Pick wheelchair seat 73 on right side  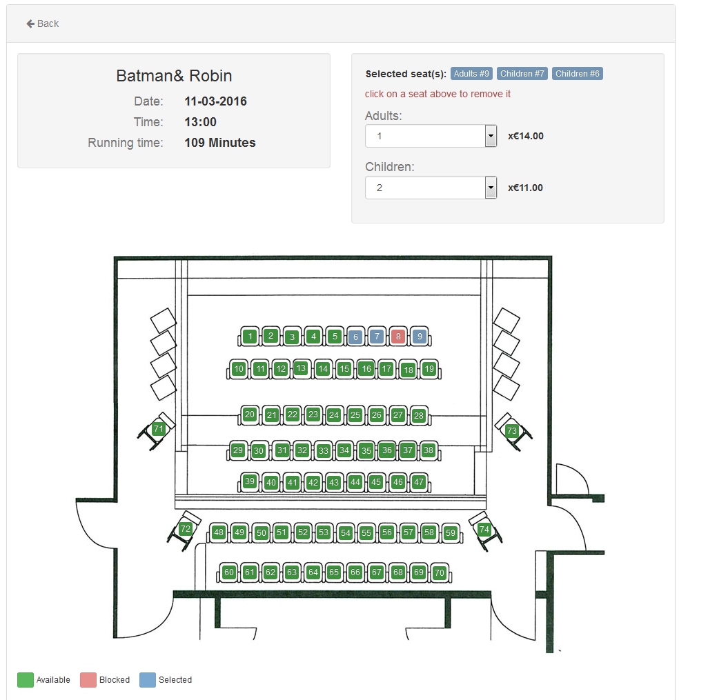(x=511, y=431)
